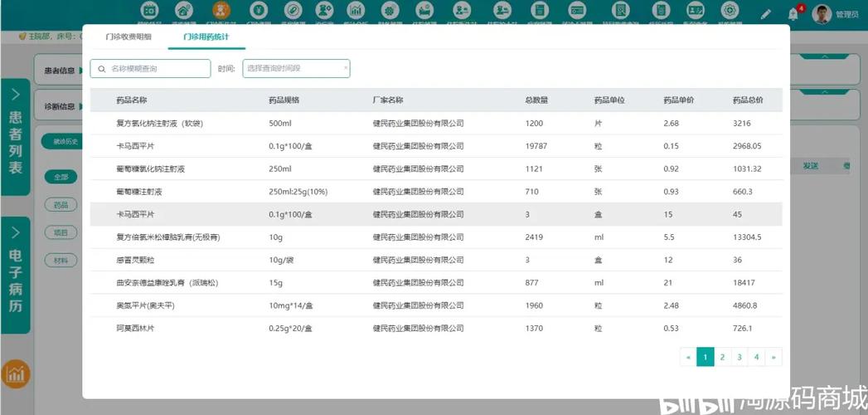This screenshot has height=415, width=868.
Task: Select the 门诊用药统计 tab
Action: click(206, 37)
